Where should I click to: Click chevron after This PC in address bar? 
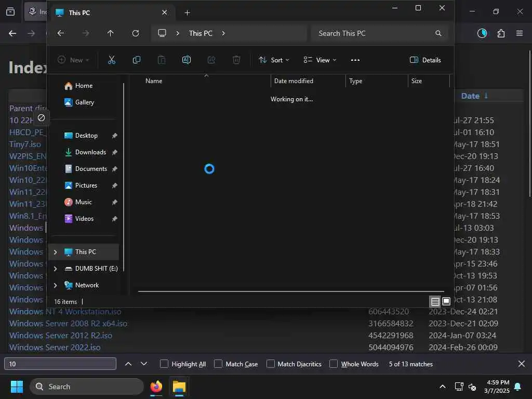223,33
